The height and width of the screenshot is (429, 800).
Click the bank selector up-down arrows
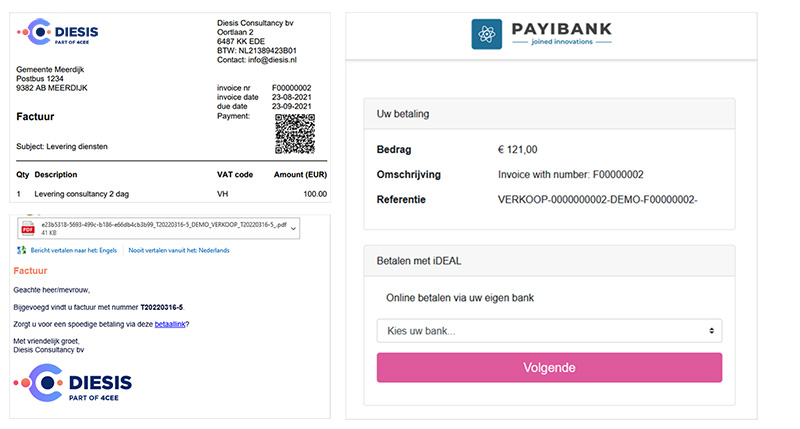711,331
